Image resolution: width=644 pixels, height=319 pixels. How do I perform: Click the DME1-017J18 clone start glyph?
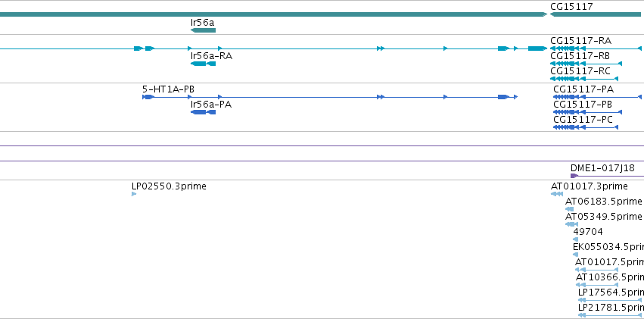(574, 176)
